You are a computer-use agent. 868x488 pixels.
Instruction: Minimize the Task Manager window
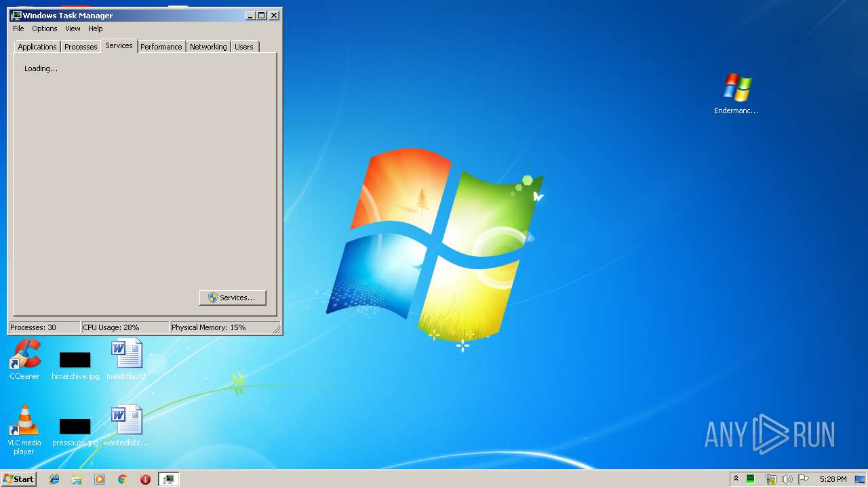click(250, 15)
